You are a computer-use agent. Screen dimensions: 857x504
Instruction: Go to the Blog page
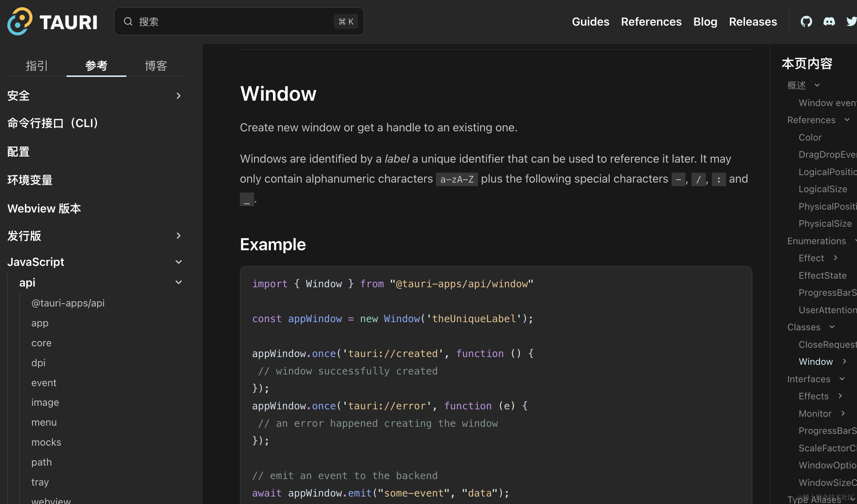705,22
